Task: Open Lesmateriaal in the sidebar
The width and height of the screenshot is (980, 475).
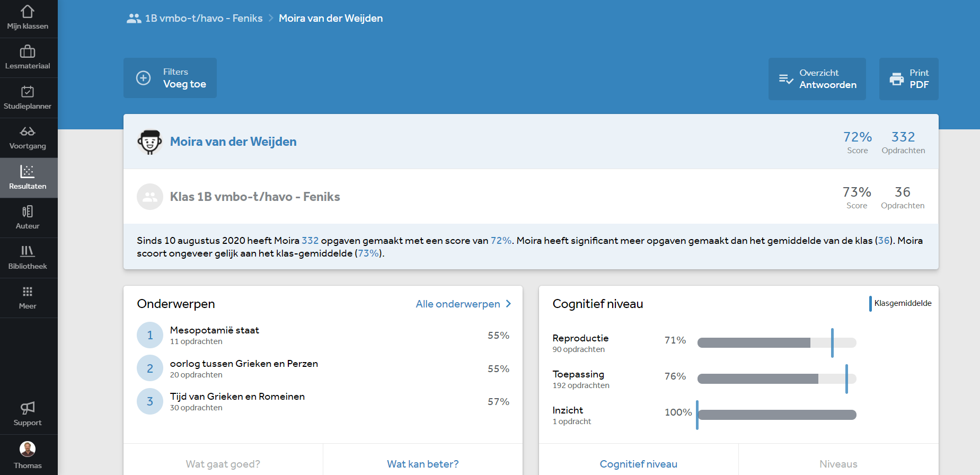Action: tap(28, 58)
